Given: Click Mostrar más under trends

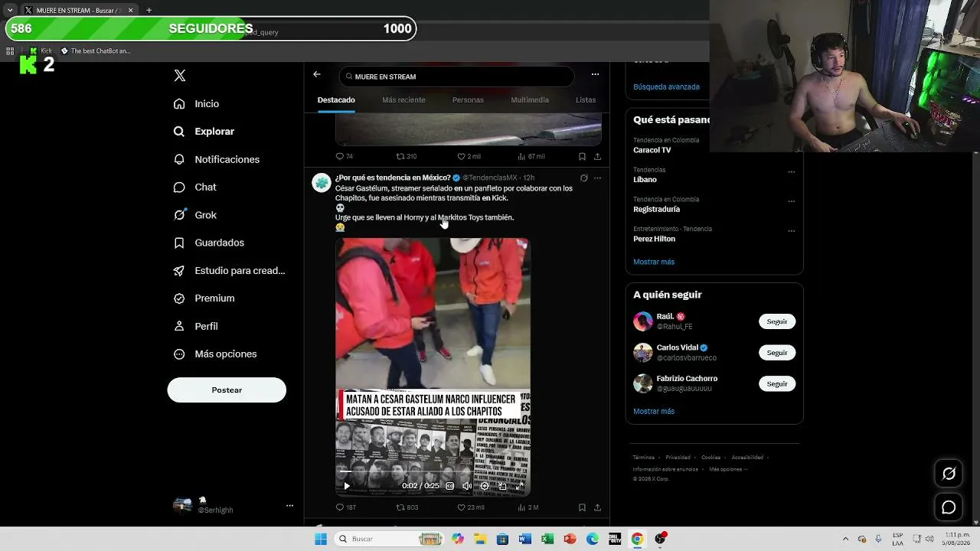Looking at the screenshot, I should (x=654, y=262).
